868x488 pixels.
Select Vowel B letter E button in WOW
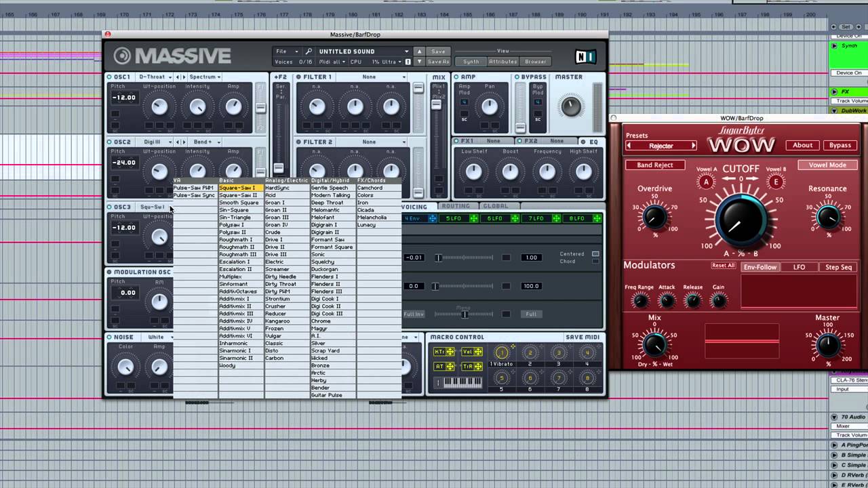tap(776, 182)
